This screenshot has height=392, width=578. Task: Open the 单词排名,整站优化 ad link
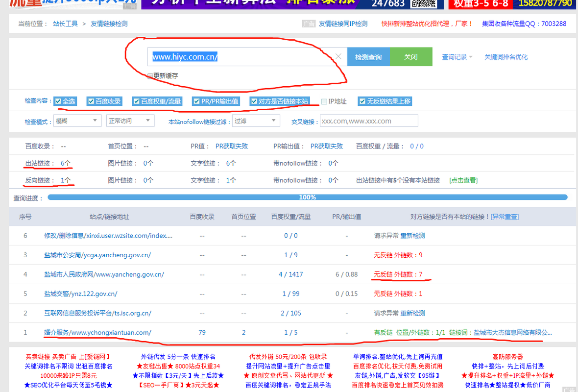coord(398,357)
